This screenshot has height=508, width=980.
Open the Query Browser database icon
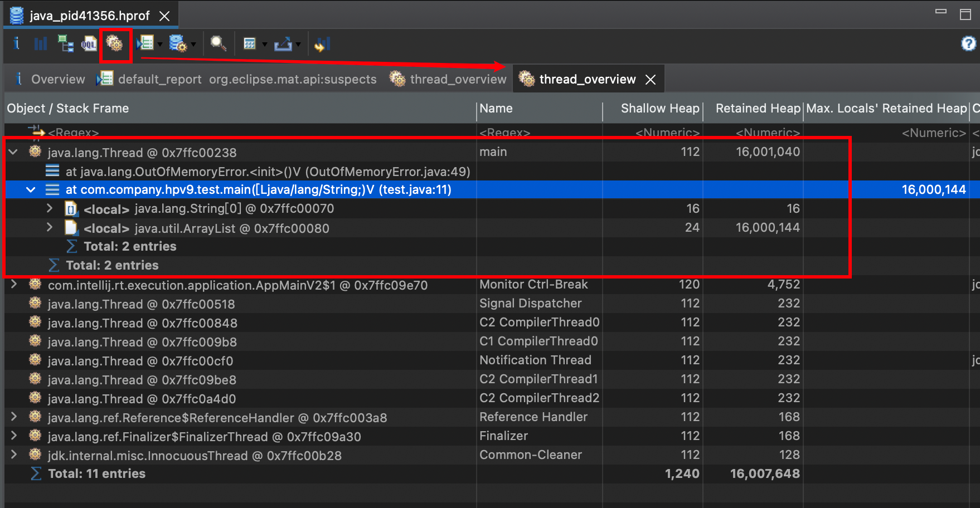(178, 43)
